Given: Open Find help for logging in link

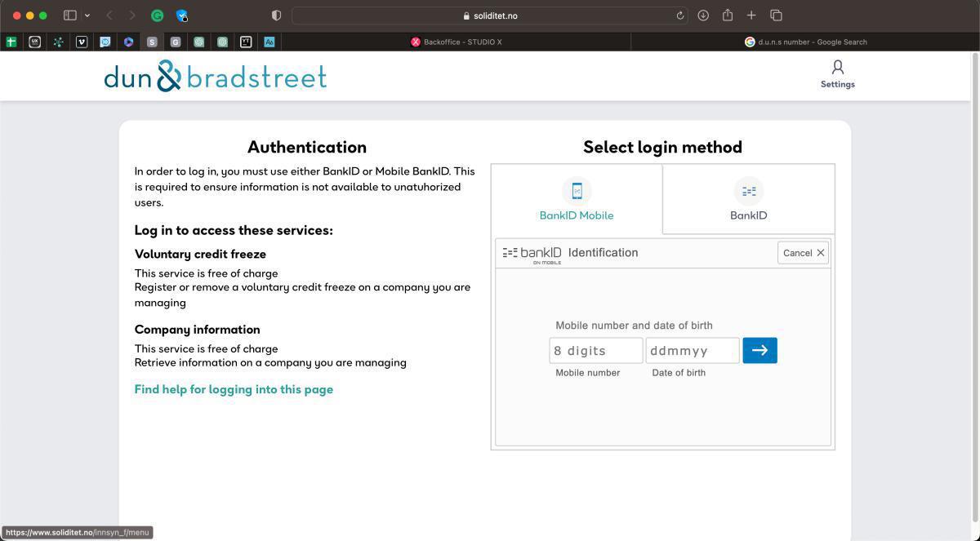Looking at the screenshot, I should click(x=234, y=389).
